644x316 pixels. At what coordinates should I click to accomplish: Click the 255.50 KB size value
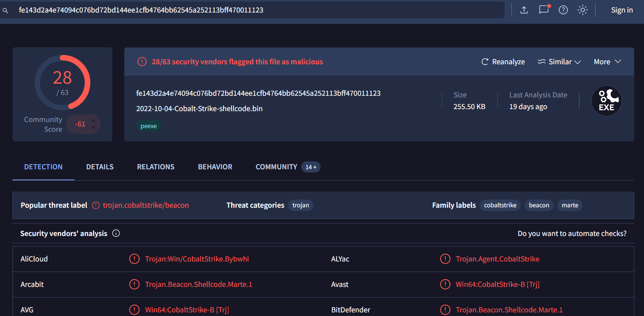click(469, 107)
